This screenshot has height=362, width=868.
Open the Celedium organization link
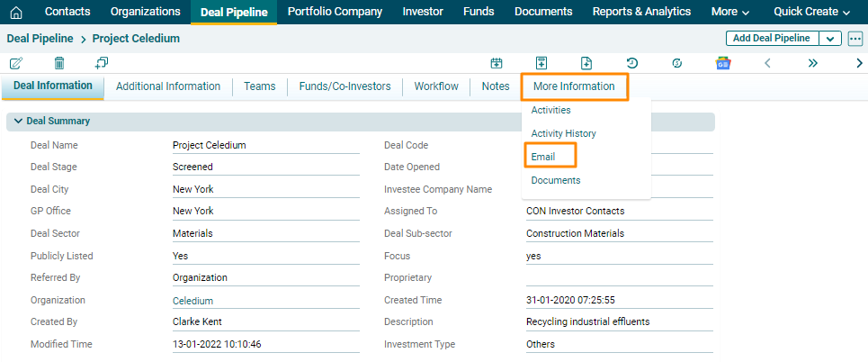[x=192, y=301]
